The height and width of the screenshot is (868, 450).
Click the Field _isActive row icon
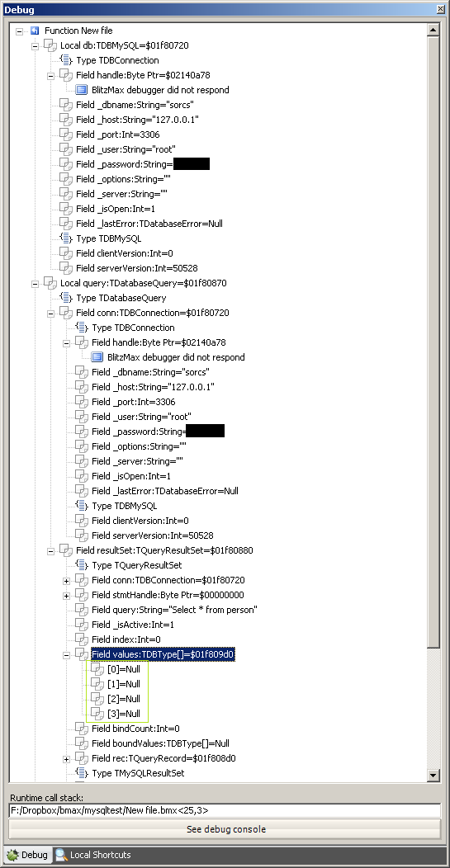(x=82, y=625)
